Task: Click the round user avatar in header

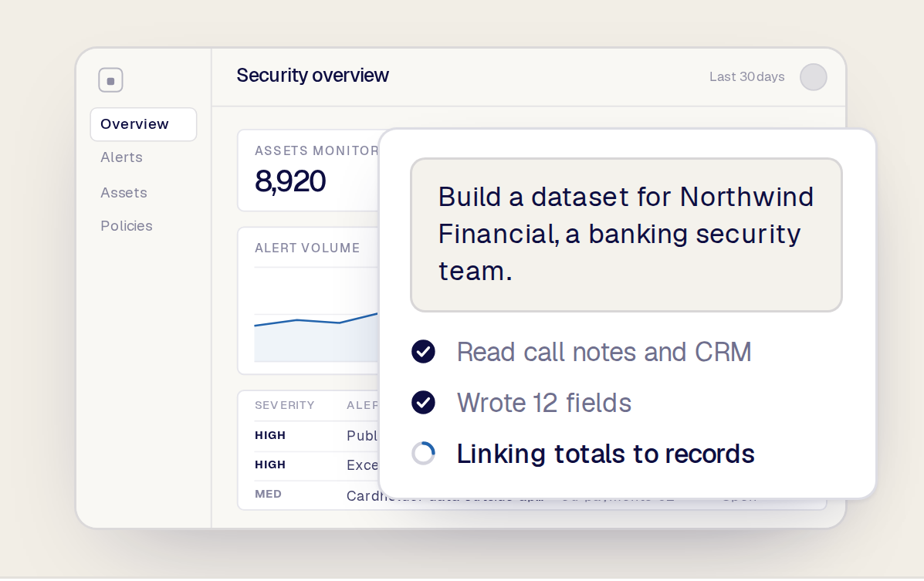Action: (813, 77)
